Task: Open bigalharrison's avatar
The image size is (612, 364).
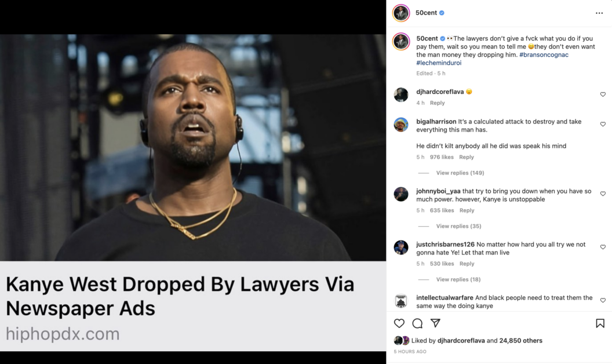Action: coord(401,125)
